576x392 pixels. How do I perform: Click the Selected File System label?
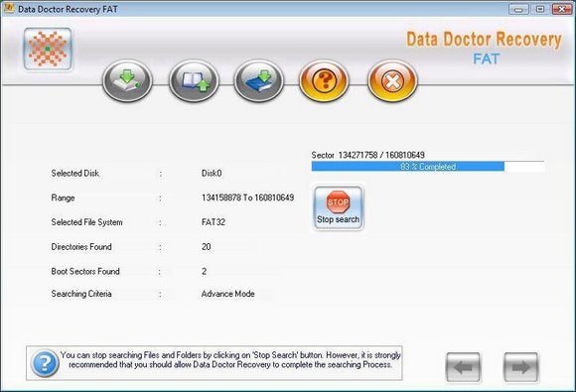[87, 222]
